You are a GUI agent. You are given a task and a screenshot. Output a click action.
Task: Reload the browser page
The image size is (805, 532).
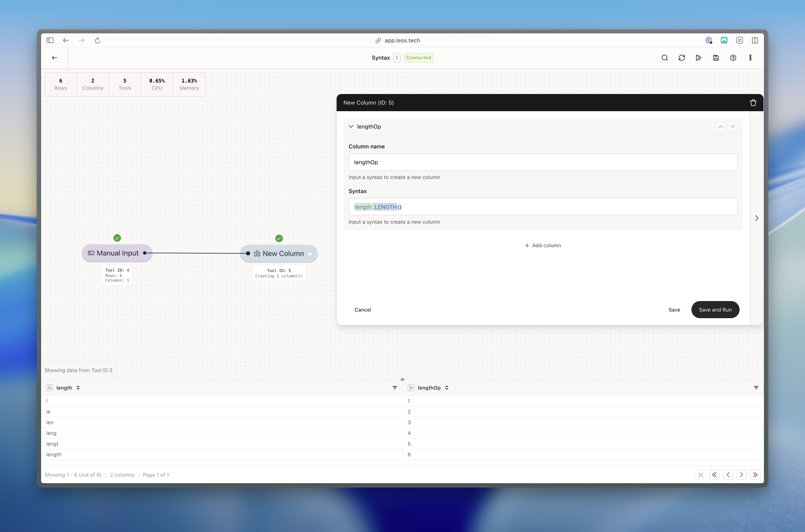click(98, 40)
